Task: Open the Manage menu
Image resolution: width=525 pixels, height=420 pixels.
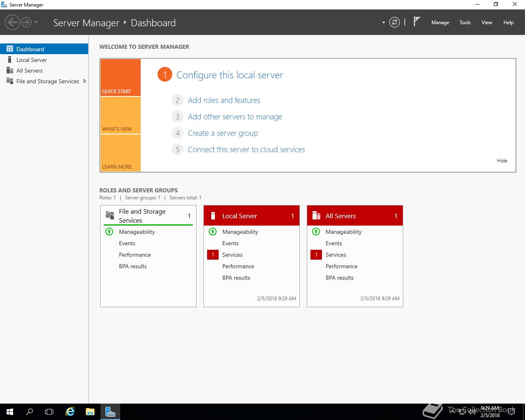Action: pos(440,23)
